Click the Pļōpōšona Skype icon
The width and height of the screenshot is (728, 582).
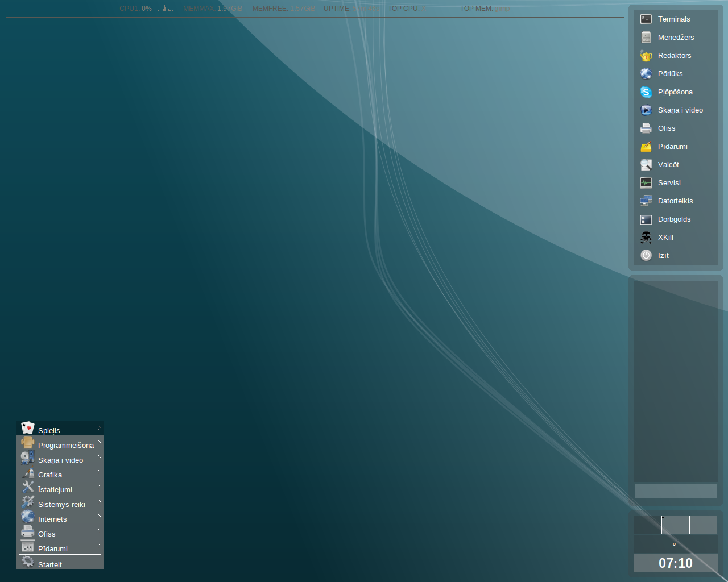[x=646, y=92]
